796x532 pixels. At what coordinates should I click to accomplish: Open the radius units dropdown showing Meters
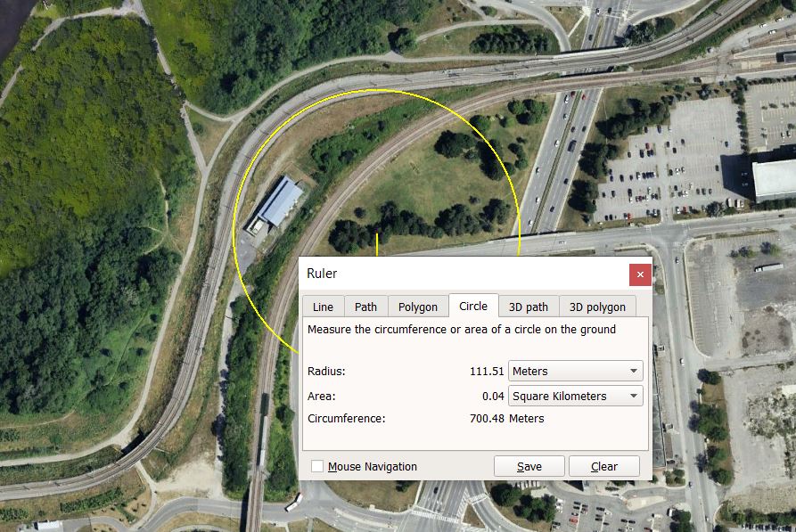click(575, 371)
